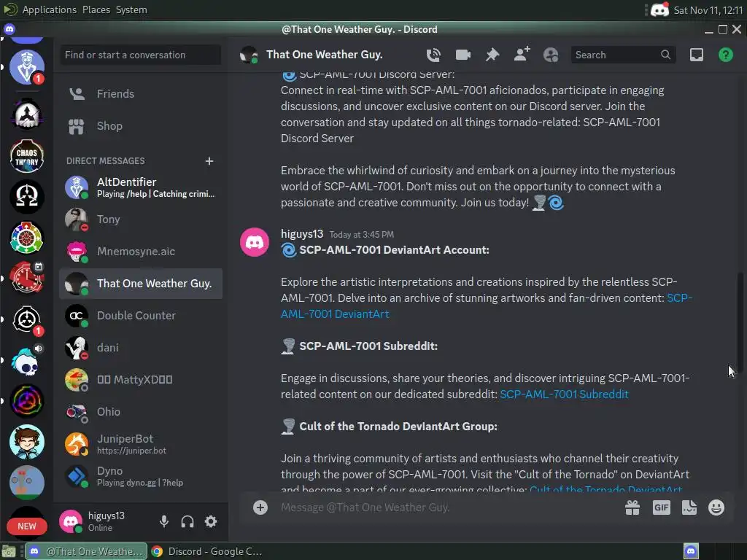Image resolution: width=747 pixels, height=560 pixels.
Task: Open Mnemosyne.aic direct message
Action: point(141,252)
